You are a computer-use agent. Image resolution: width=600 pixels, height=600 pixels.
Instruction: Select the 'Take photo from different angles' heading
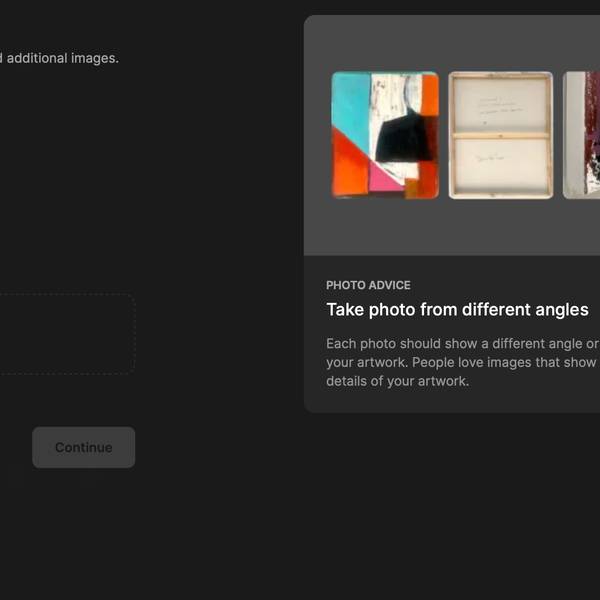point(457,310)
